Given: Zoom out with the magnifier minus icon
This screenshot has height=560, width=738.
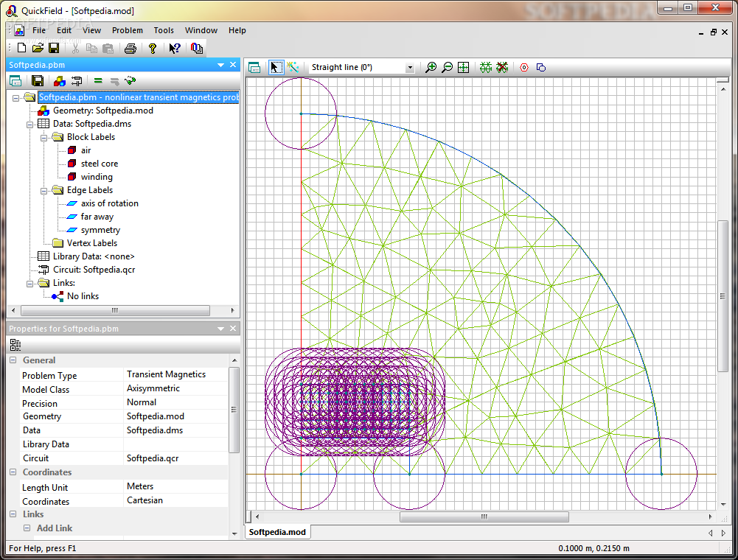Looking at the screenshot, I should click(447, 67).
